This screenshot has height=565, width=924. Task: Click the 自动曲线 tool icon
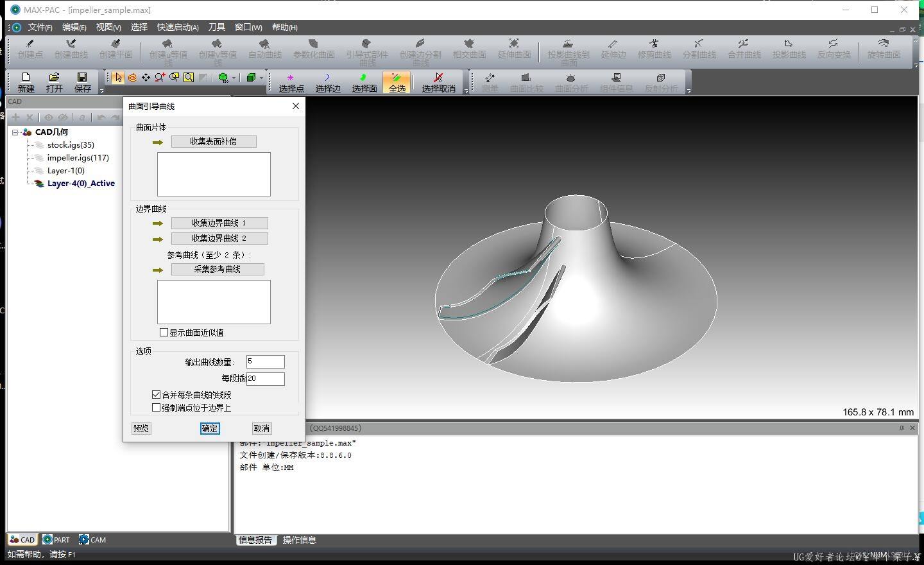click(264, 44)
